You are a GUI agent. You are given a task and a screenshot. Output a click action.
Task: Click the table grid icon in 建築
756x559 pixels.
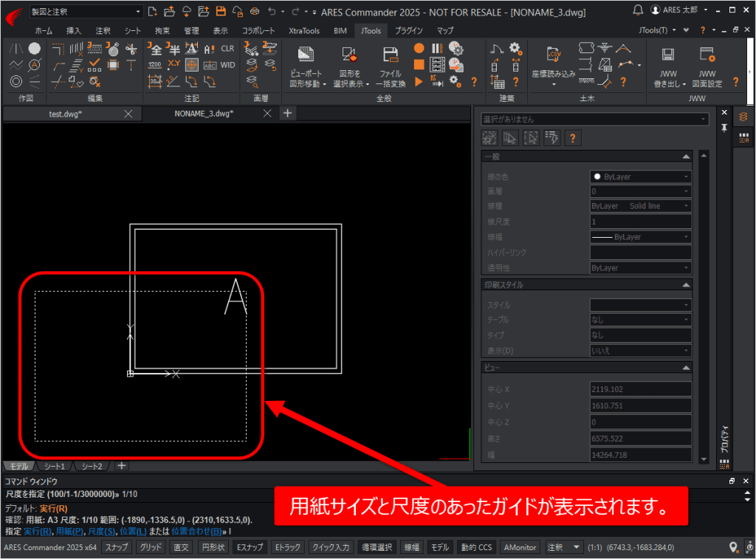point(497,81)
